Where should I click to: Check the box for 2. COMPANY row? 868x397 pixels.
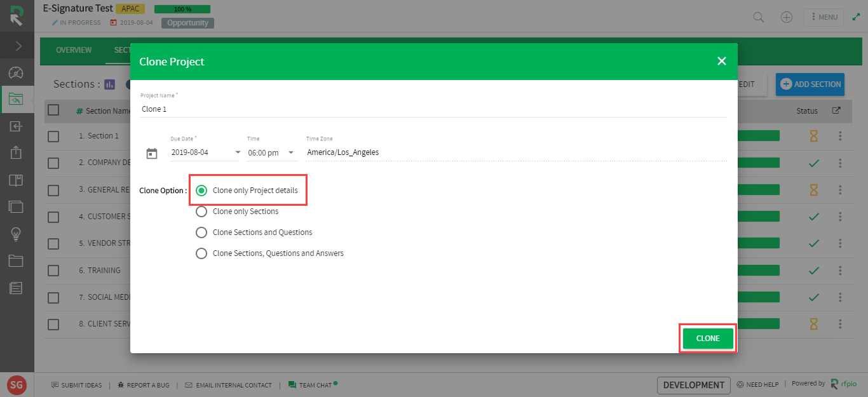[53, 163]
